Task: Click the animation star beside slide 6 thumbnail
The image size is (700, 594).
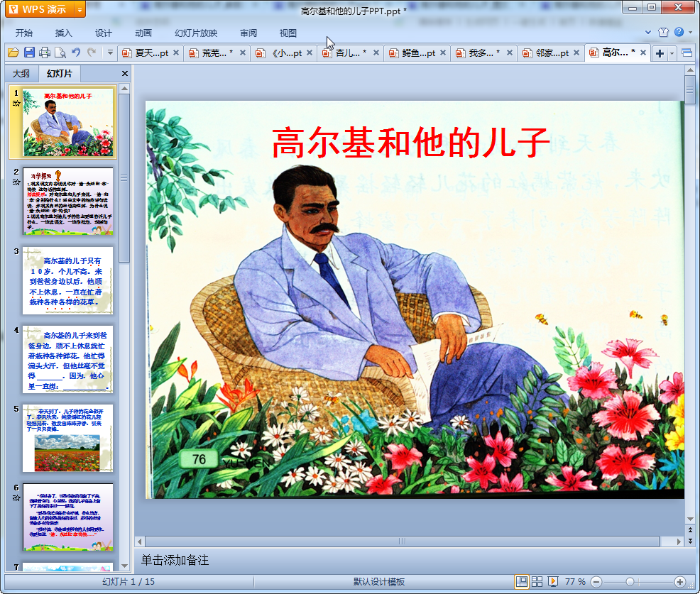Action: (x=16, y=498)
